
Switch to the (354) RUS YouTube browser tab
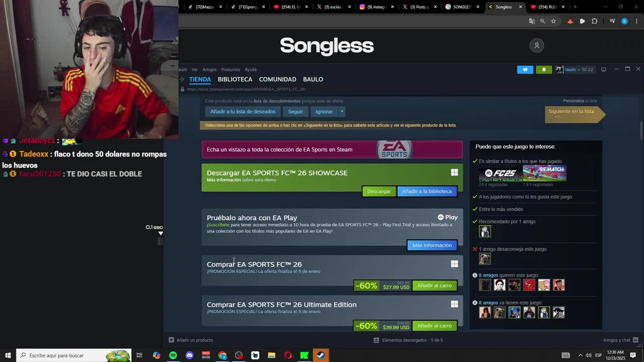click(x=547, y=7)
